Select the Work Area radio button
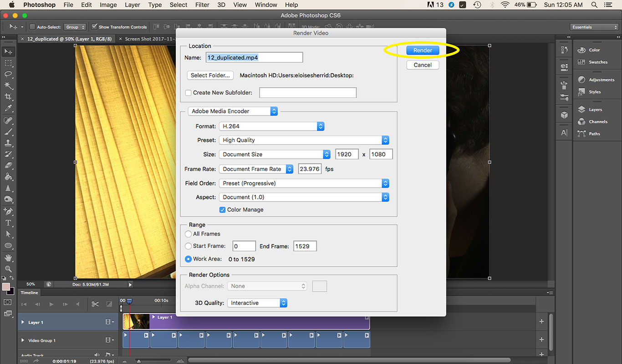The width and height of the screenshot is (622, 364). (x=188, y=259)
